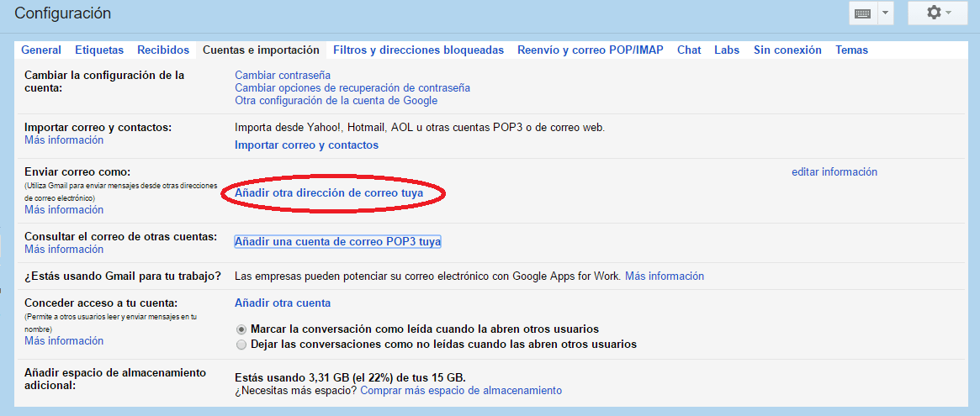Click 'Añadir una cuenta de correo POP3 tuya'
Viewport: 980px width, 416px height.
click(337, 242)
